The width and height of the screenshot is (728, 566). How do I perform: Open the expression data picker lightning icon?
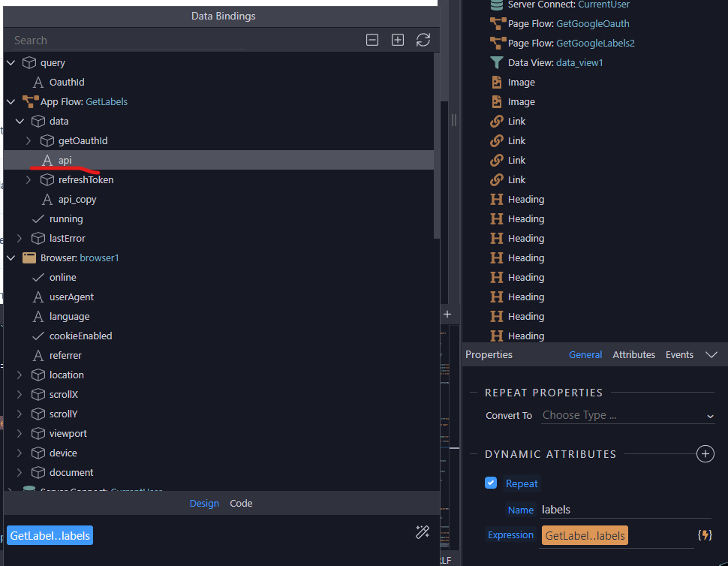tap(704, 535)
